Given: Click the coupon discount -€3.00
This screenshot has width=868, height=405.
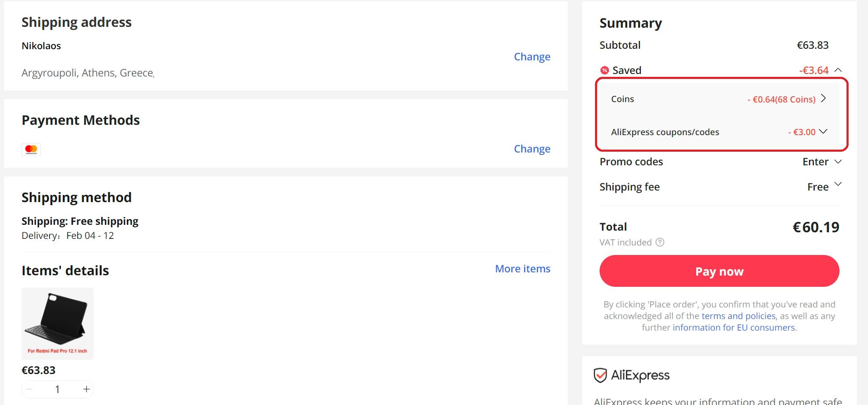Looking at the screenshot, I should coord(802,132).
